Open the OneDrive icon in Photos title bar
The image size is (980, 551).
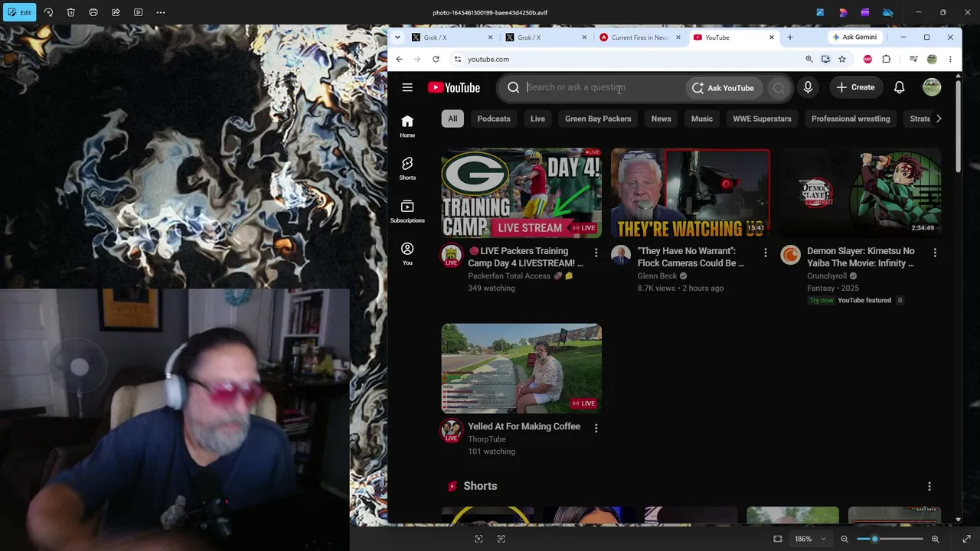tap(887, 12)
